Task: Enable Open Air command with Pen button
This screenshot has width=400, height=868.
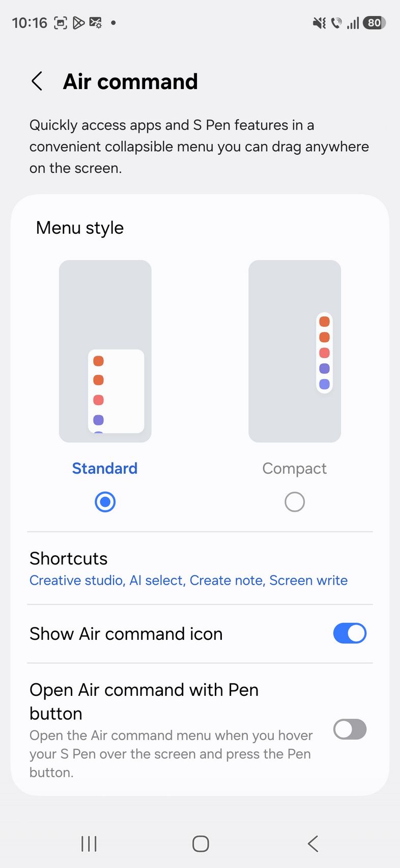Action: [350, 729]
